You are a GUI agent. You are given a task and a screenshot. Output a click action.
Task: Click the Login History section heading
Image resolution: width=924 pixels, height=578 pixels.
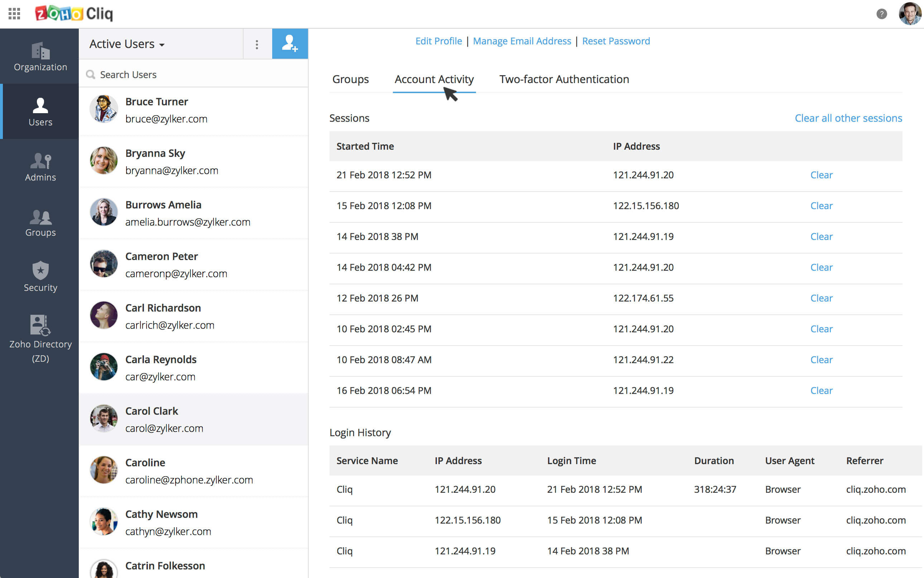point(360,433)
